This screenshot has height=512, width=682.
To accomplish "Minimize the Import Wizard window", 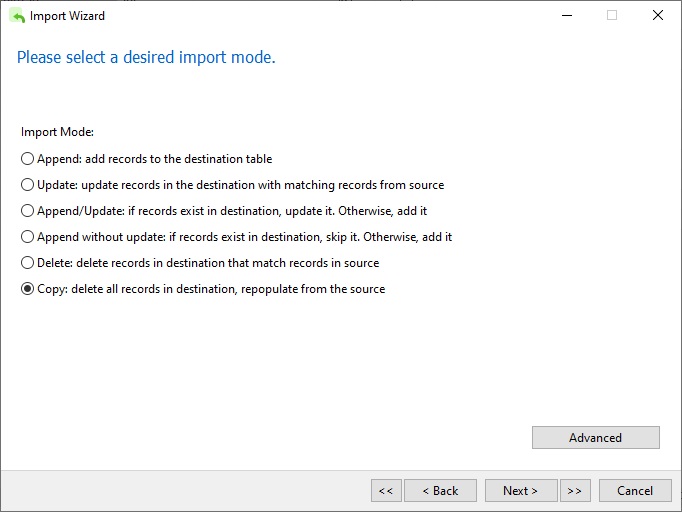I will [567, 16].
